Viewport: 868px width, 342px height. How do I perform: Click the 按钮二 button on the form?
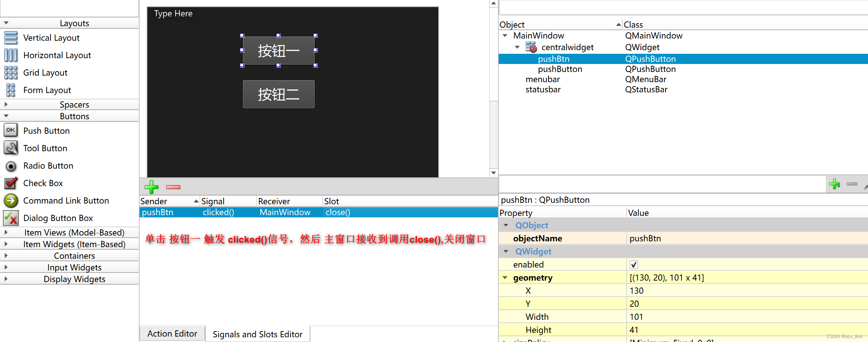pyautogui.click(x=278, y=94)
